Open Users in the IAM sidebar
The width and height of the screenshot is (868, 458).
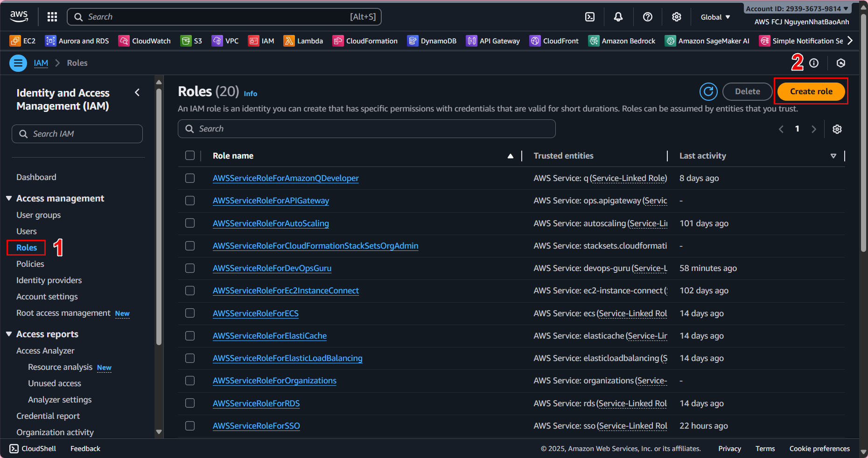pos(27,231)
